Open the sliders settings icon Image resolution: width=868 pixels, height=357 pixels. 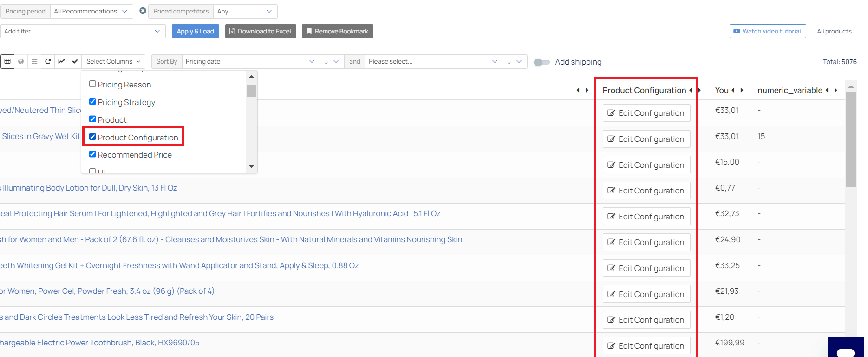point(34,61)
